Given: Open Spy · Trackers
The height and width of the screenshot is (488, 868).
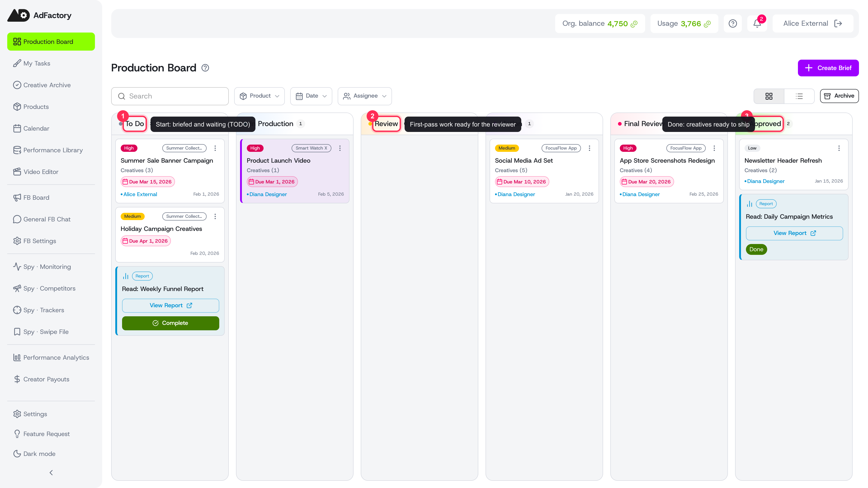Looking at the screenshot, I should pyautogui.click(x=51, y=310).
